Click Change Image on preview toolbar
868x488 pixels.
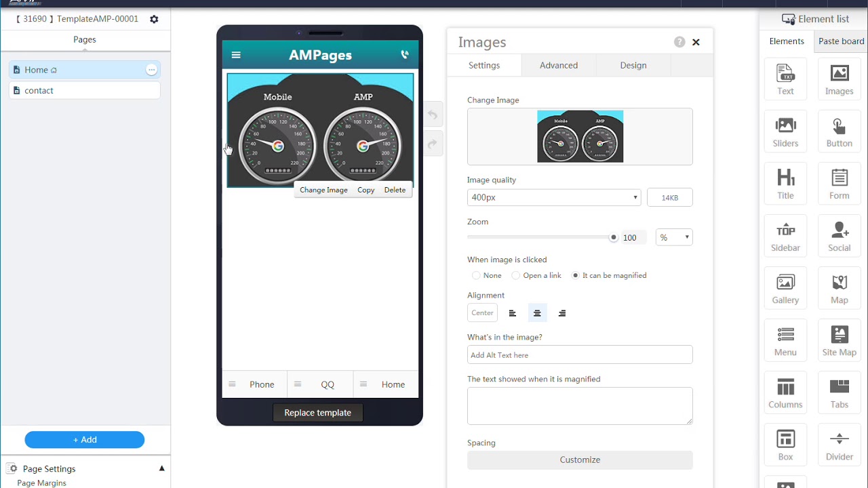(323, 190)
